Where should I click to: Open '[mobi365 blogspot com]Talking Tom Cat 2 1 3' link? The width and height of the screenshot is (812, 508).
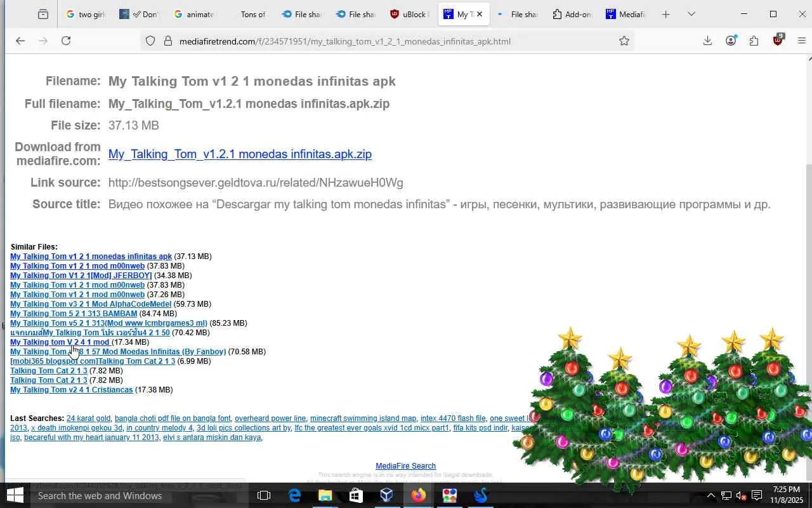(93, 361)
